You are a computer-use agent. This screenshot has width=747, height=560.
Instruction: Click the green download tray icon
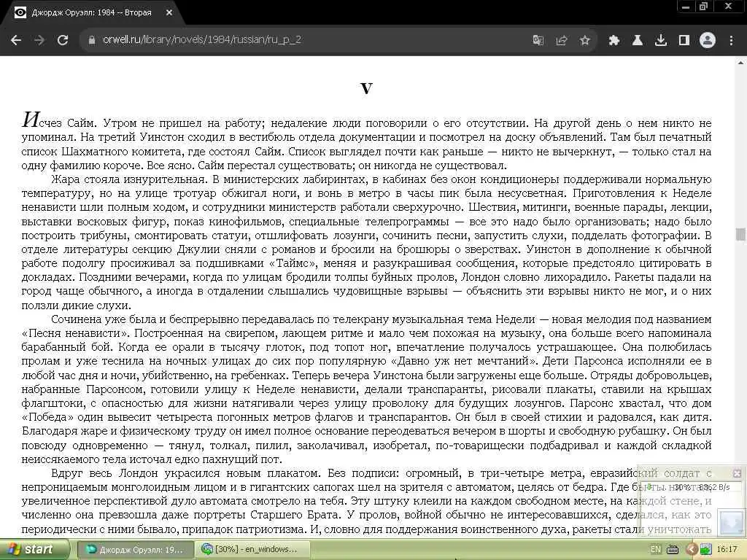pos(705,550)
